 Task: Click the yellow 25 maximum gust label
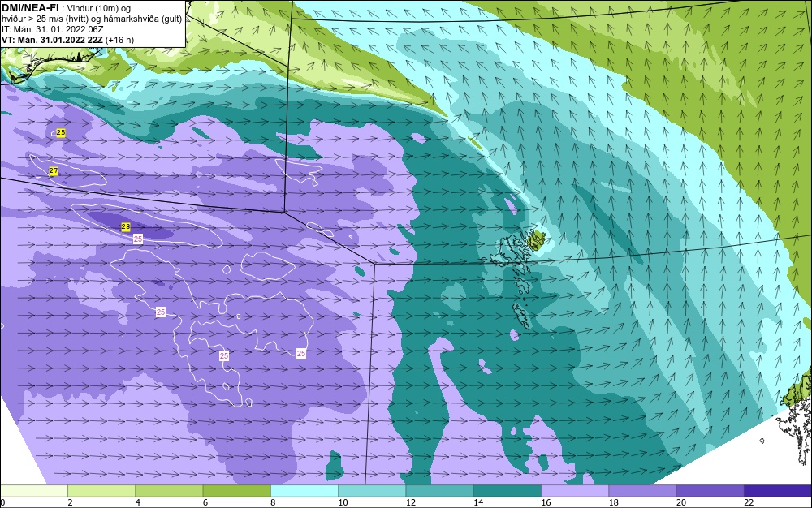(x=61, y=133)
